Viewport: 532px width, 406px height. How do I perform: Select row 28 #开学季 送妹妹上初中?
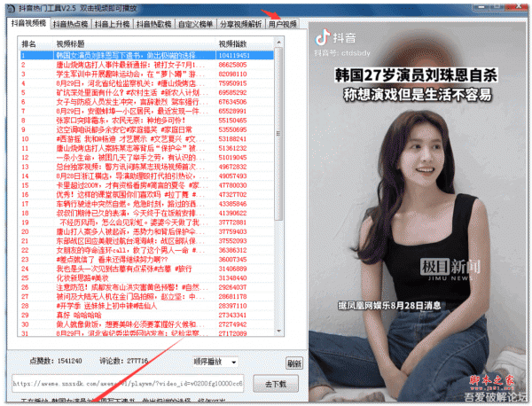pos(146,306)
